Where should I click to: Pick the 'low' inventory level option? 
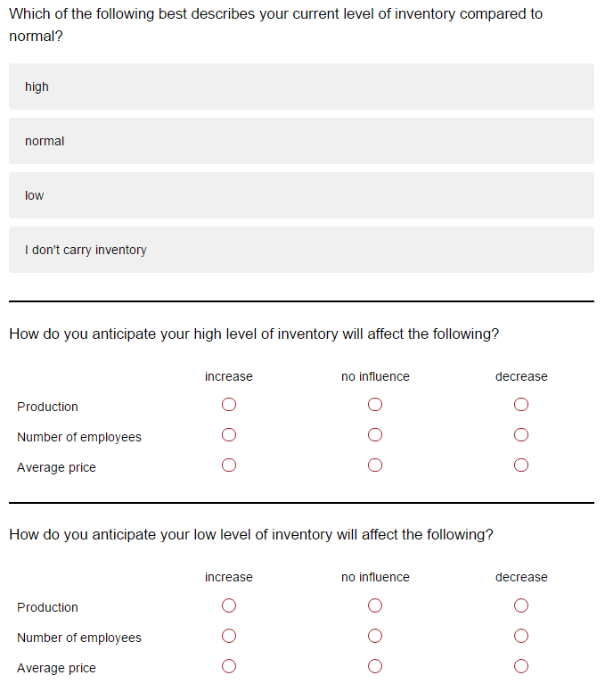[301, 195]
